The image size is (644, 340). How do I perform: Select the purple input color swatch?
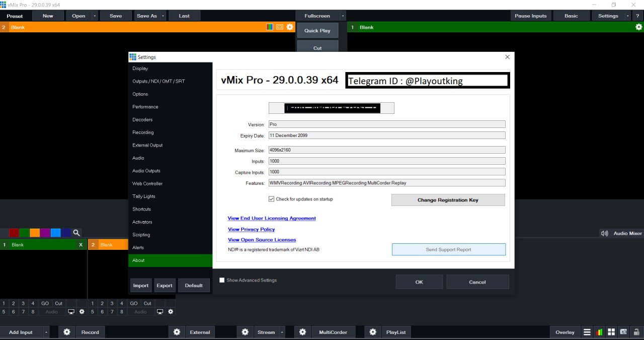tap(45, 233)
